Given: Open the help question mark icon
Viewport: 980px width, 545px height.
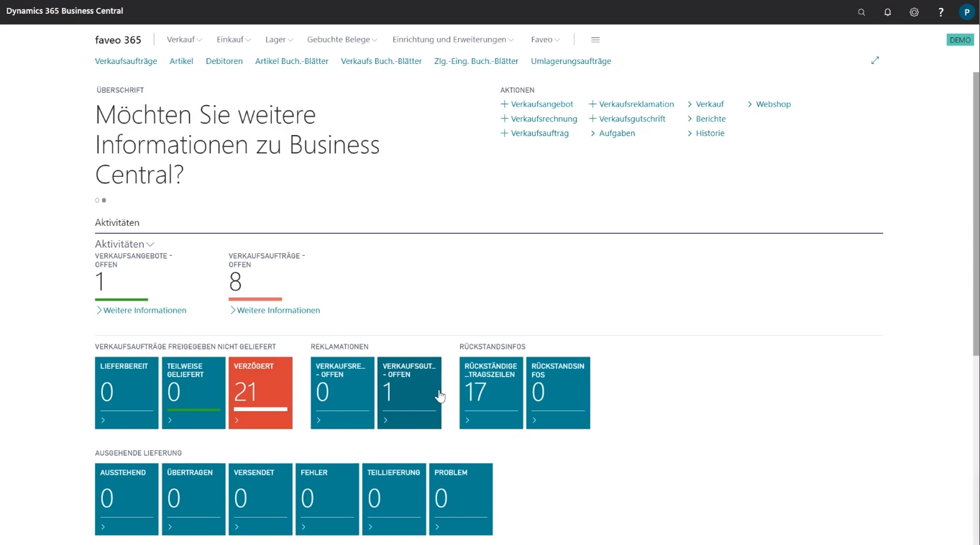Looking at the screenshot, I should [x=940, y=12].
